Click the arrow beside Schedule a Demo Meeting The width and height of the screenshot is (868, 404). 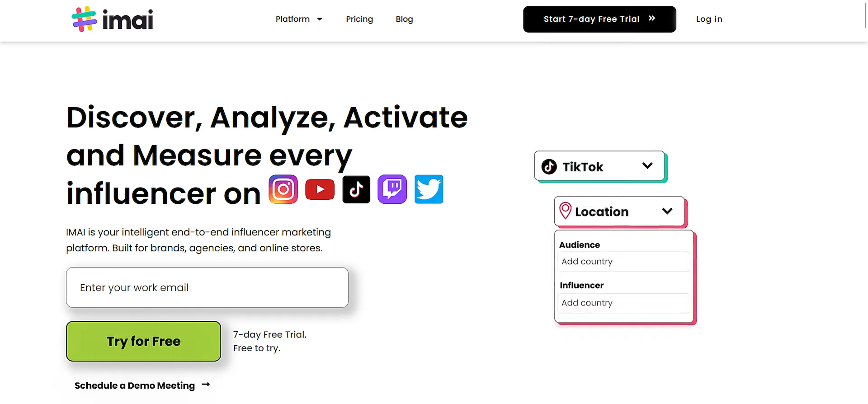tap(206, 385)
